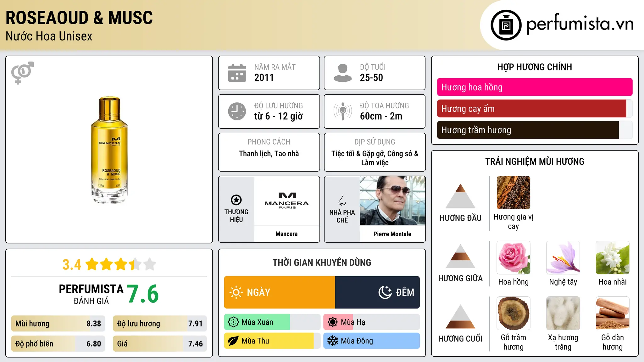The image size is (644, 362).
Task: Click the HƯƠNG ĐẦU label
Action: (460, 218)
